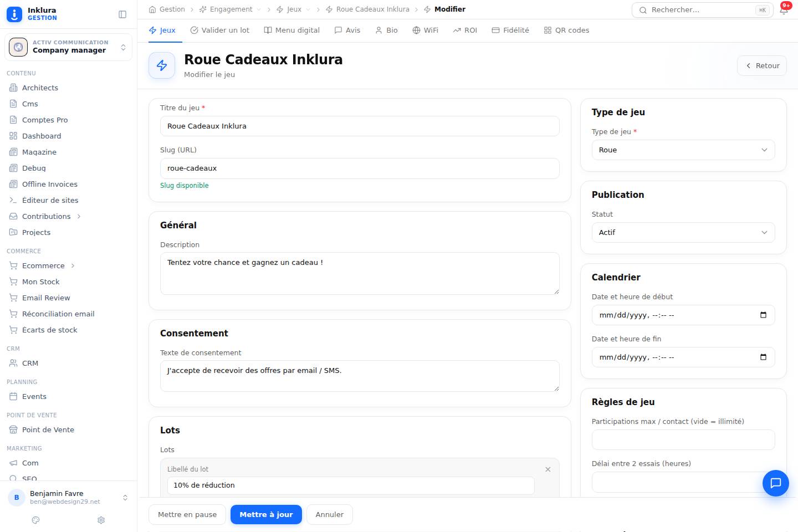
Task: Switch to WiFi tab
Action: (x=425, y=30)
